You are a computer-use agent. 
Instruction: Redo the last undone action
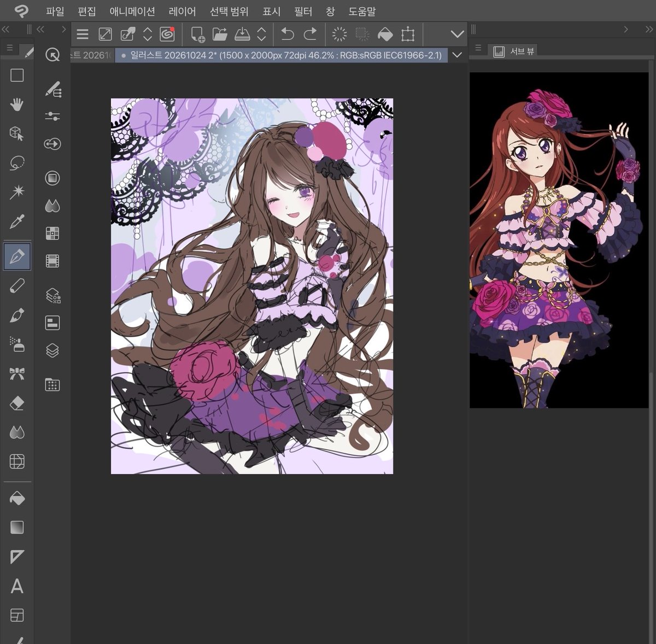click(x=310, y=34)
